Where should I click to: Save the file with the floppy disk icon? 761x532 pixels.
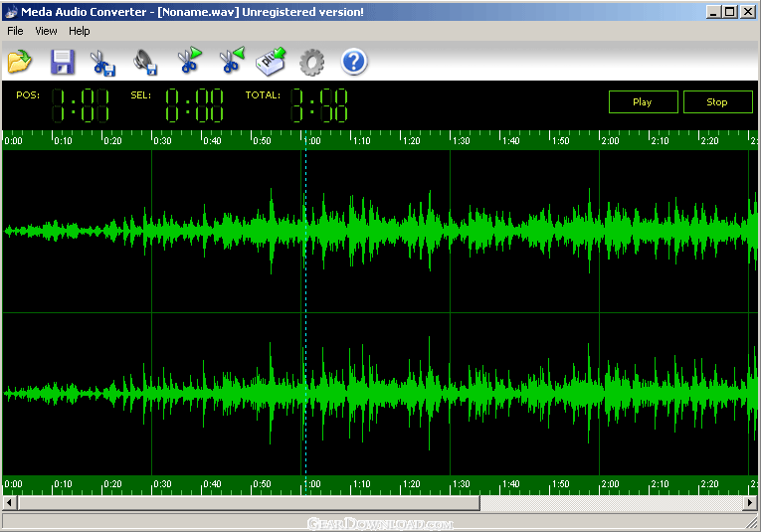pos(63,62)
